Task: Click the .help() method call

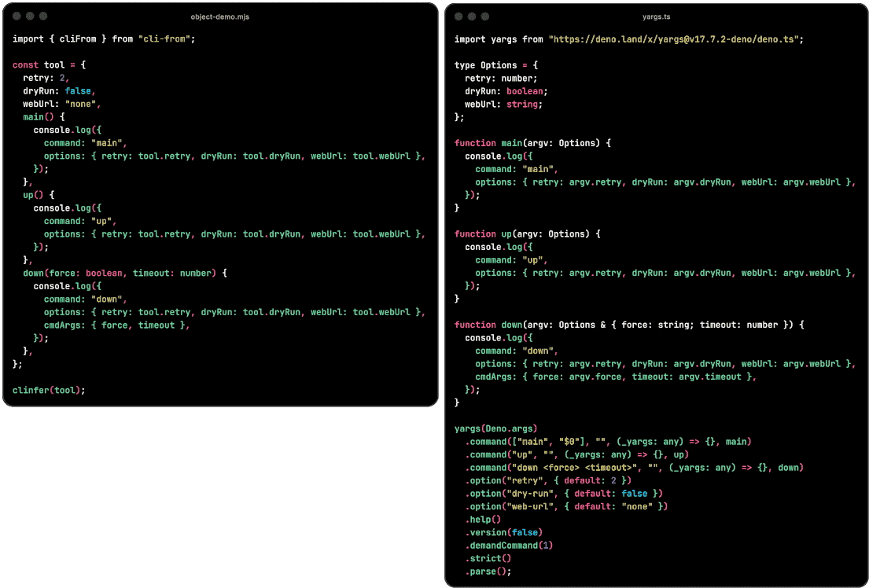Action: tap(483, 520)
